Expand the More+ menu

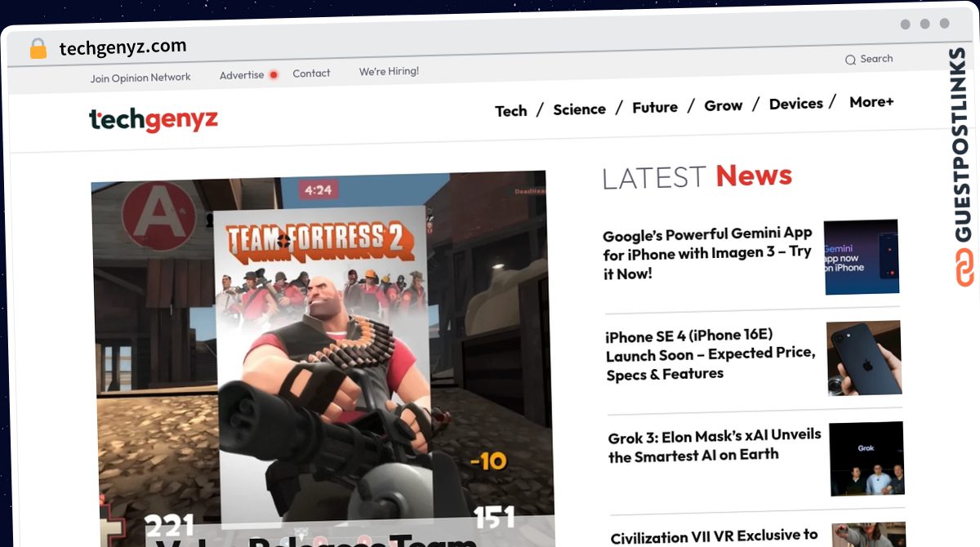(x=871, y=102)
